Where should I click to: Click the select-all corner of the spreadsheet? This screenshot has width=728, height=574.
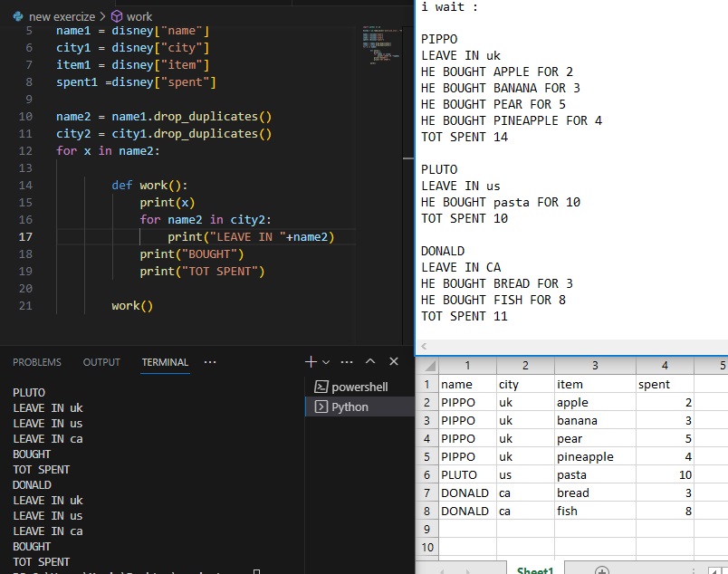coord(426,366)
